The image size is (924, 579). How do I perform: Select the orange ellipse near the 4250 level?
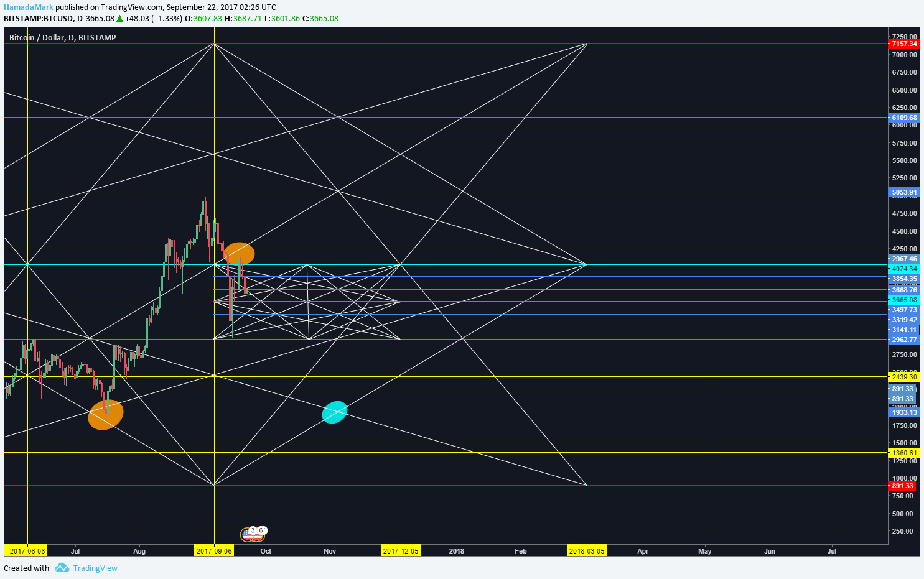click(x=239, y=254)
